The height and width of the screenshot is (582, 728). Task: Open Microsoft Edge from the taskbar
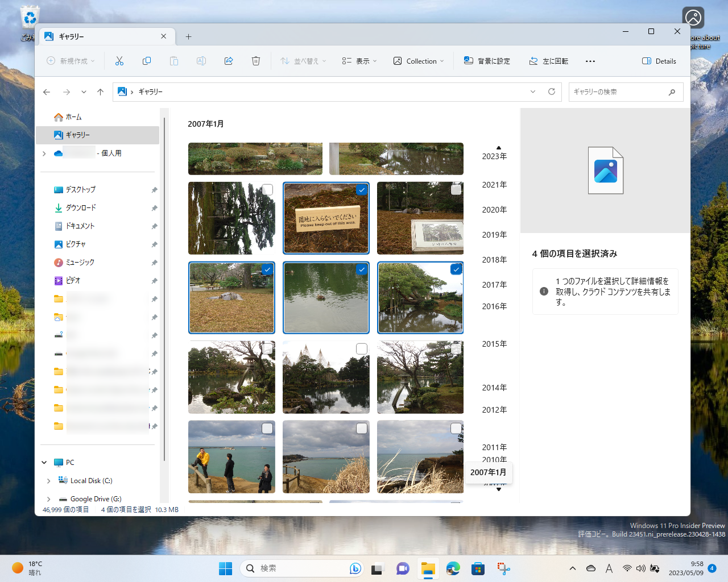click(453, 568)
